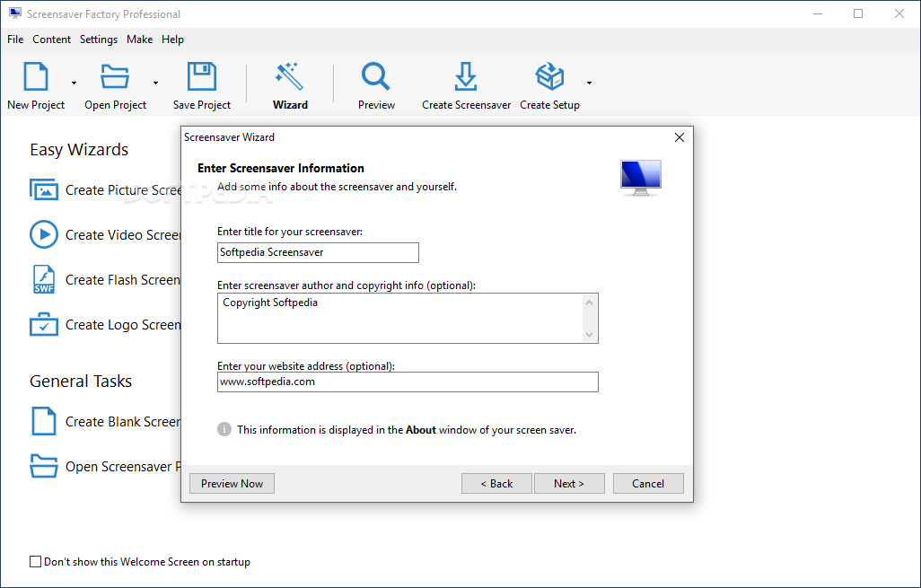Click the Create Picture Screensaver icon
Screen dimensions: 921x588
(44, 189)
